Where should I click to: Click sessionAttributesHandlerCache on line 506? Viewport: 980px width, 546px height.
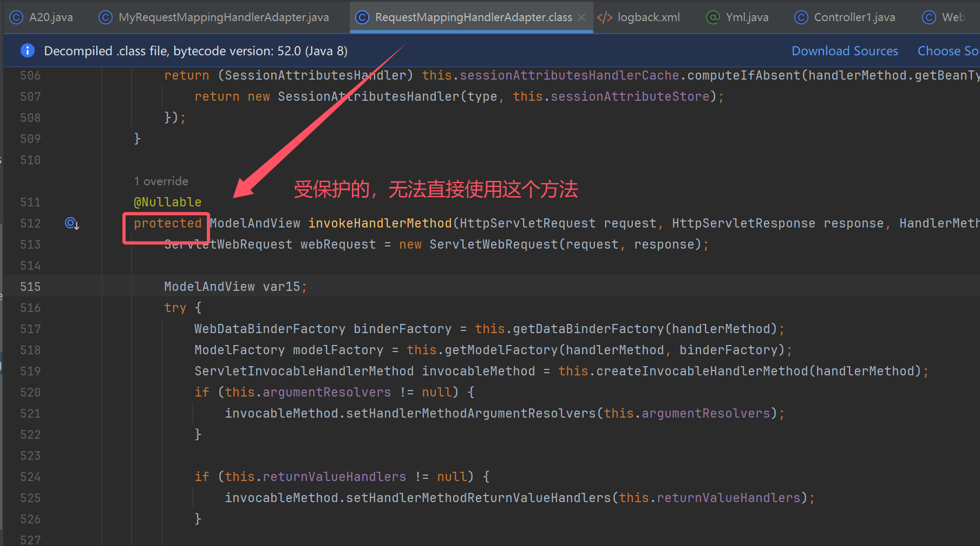569,75
